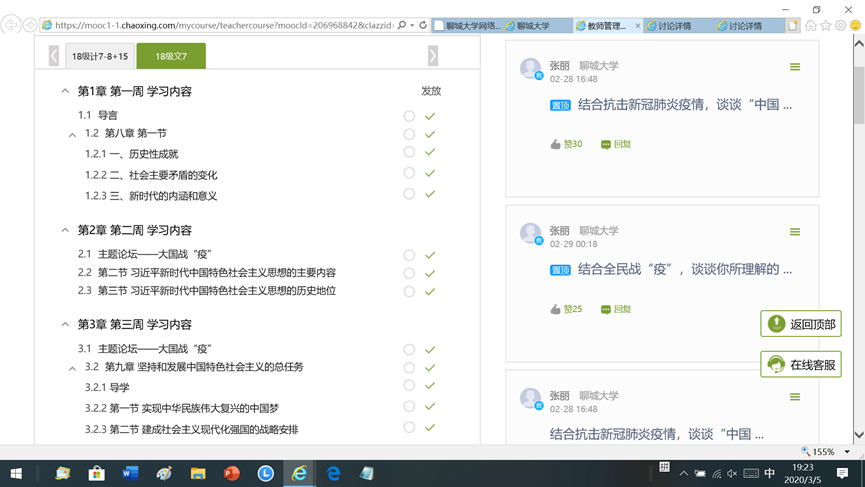
Task: Switch to the 18级计7-8+15 class tab
Action: pyautogui.click(x=100, y=56)
